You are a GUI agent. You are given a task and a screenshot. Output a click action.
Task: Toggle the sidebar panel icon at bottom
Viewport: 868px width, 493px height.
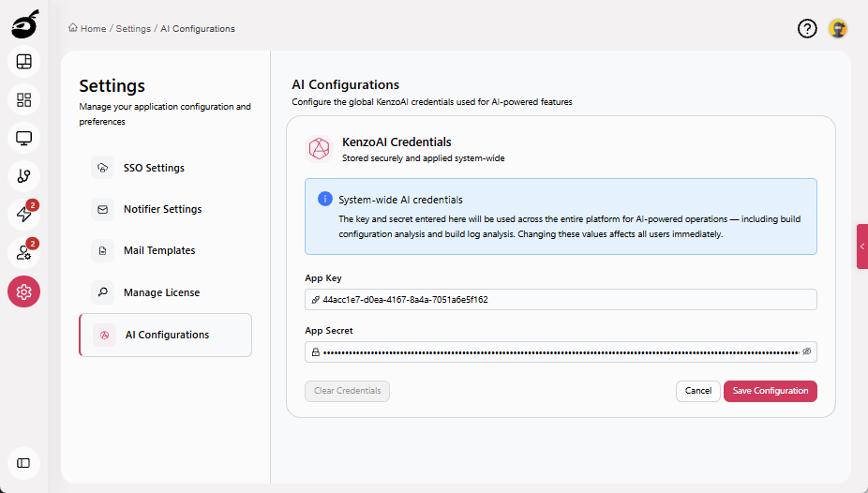pyautogui.click(x=23, y=463)
